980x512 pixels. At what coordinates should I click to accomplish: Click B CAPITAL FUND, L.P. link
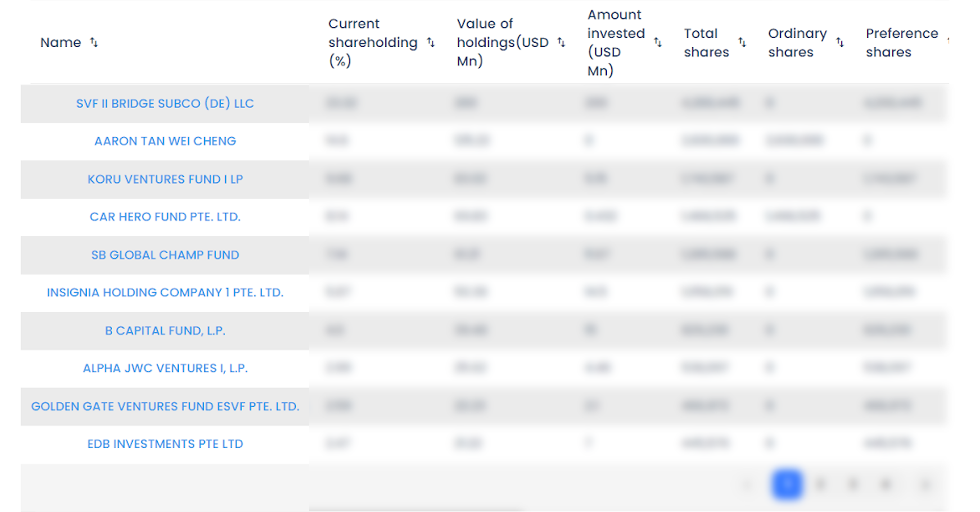165,330
